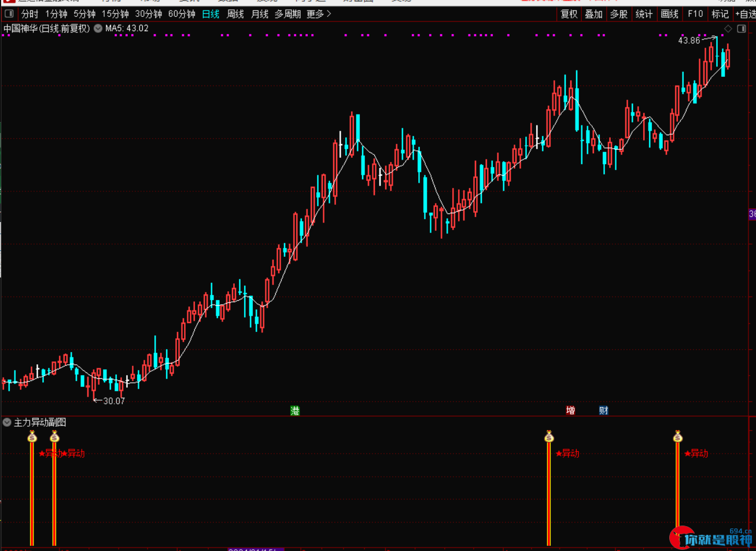Click the 复权 button
This screenshot has height=551, width=756.
(569, 14)
